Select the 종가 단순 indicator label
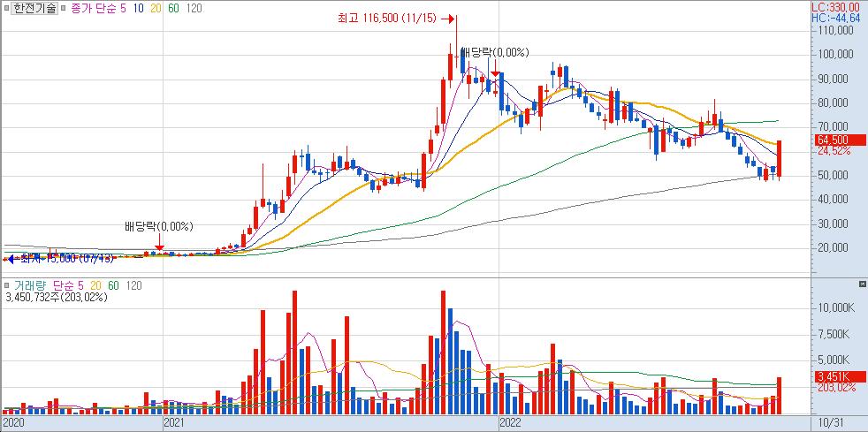 (95, 8)
